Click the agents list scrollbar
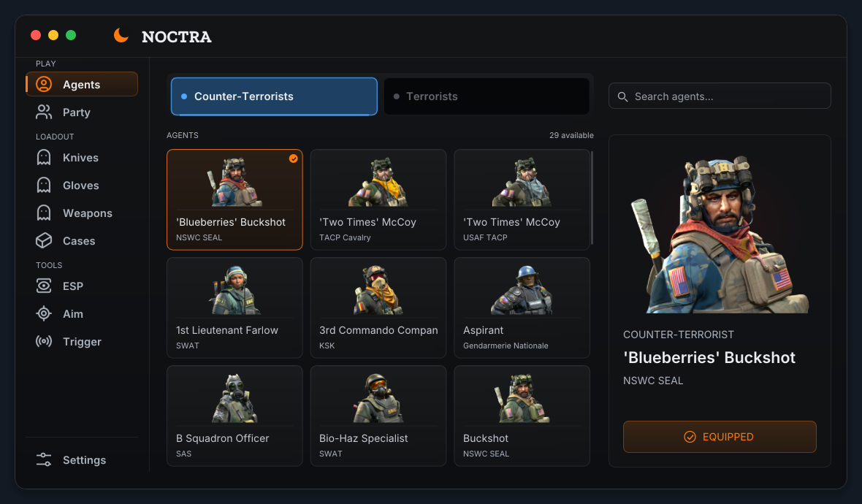The width and height of the screenshot is (862, 504). 592,198
